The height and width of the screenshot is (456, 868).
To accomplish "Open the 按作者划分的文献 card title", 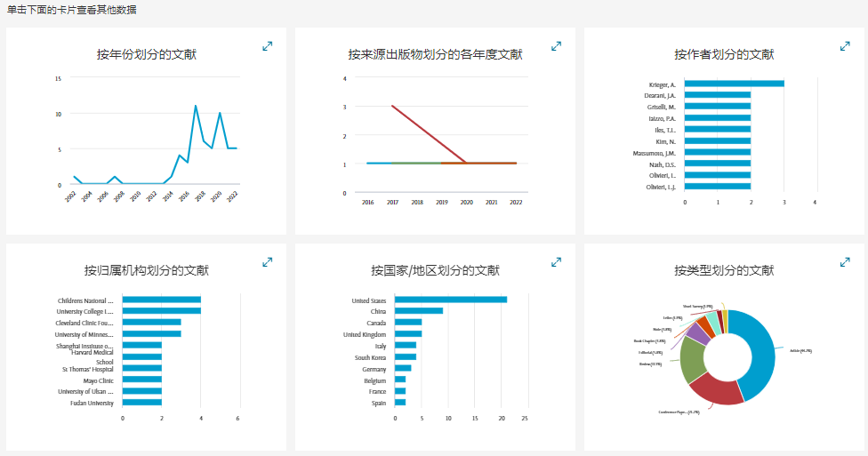I will pos(724,54).
